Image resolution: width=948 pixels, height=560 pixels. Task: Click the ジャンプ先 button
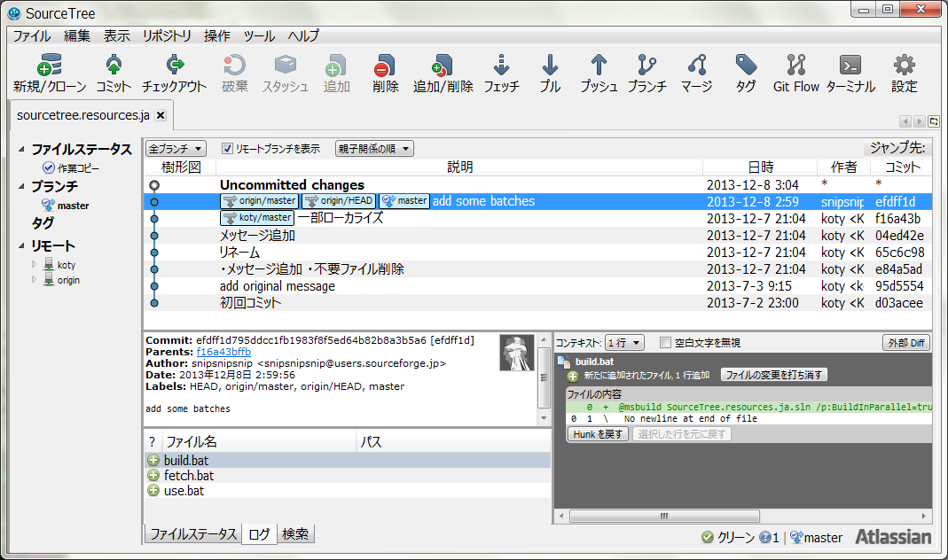[897, 147]
